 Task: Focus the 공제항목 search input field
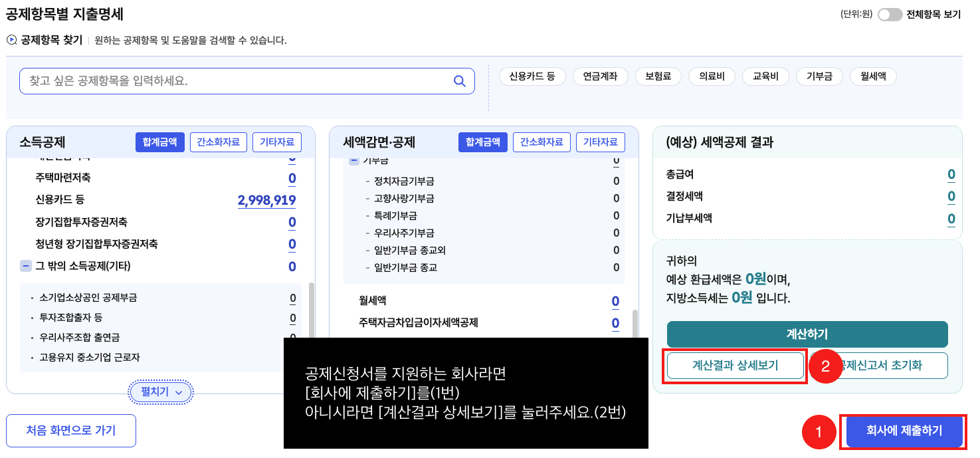246,81
